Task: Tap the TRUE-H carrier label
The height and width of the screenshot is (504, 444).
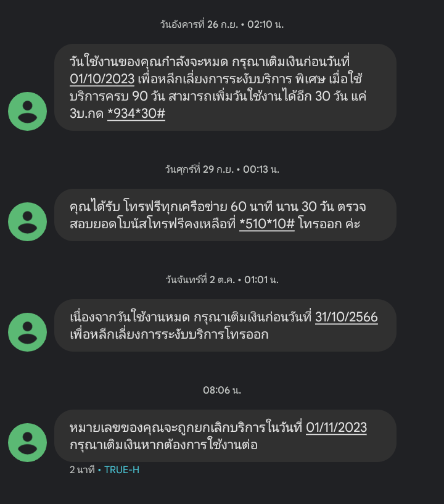Action: (121, 470)
